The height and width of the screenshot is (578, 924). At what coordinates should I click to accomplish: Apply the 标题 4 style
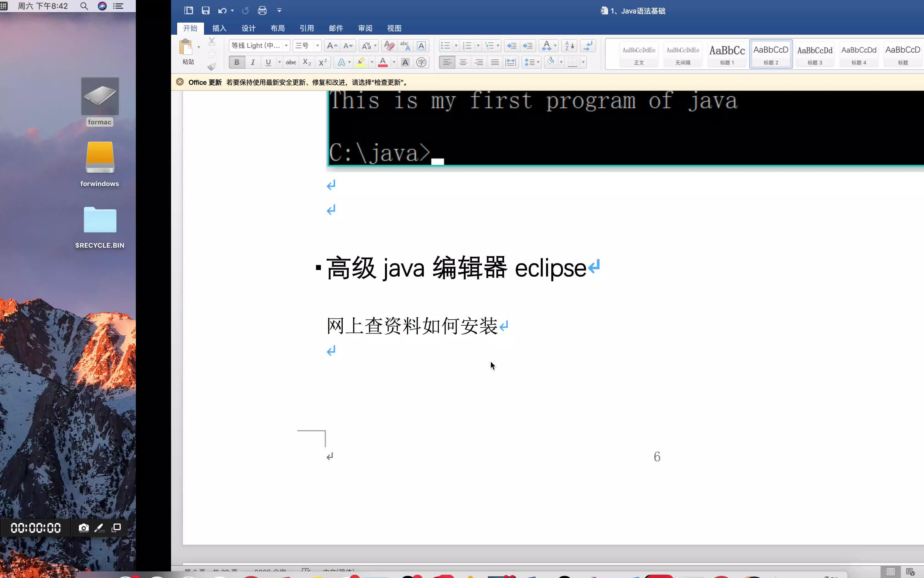(x=859, y=54)
